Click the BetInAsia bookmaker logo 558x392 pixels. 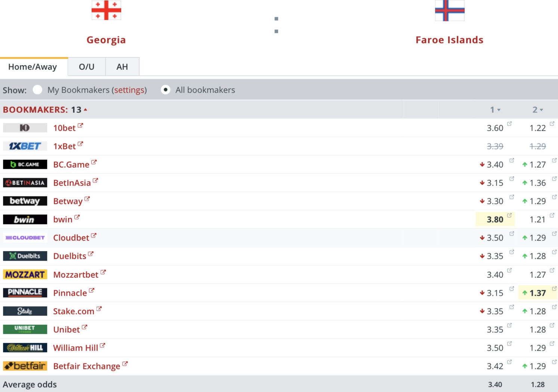(x=25, y=183)
